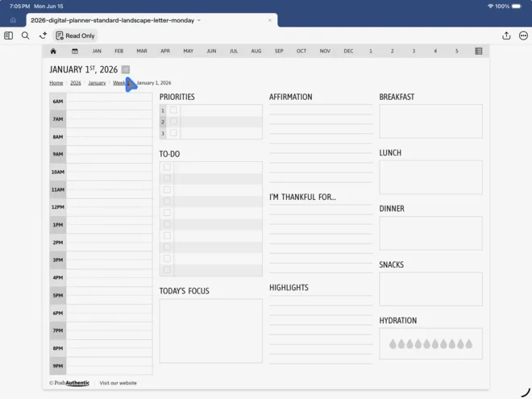532x399 pixels.
Task: Check the fifth To-Do checkbox
Action: point(167,213)
